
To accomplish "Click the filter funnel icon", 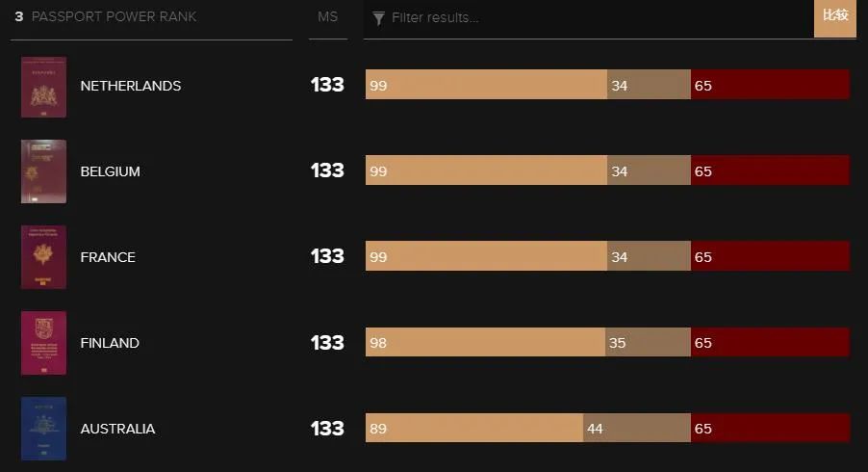I will [378, 18].
